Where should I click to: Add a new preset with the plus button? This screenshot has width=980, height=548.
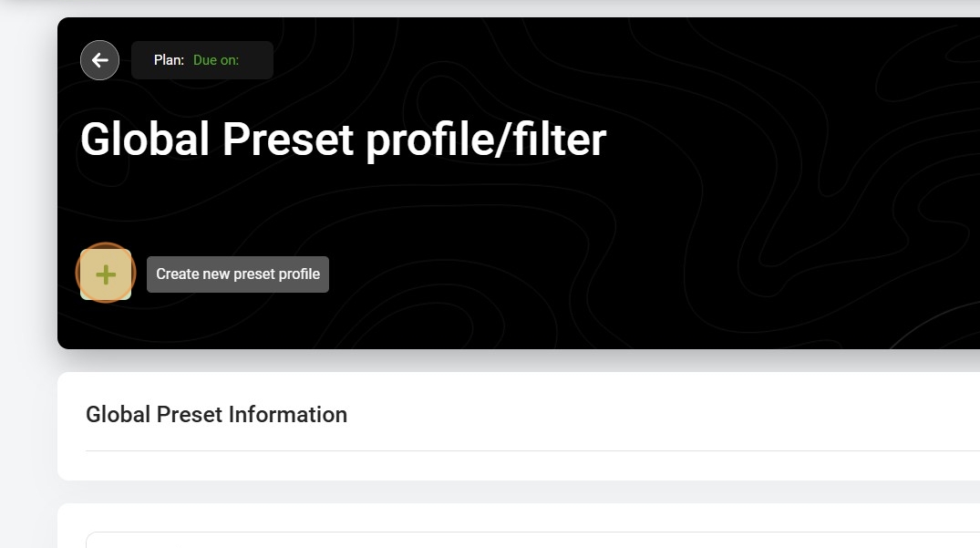tap(106, 274)
